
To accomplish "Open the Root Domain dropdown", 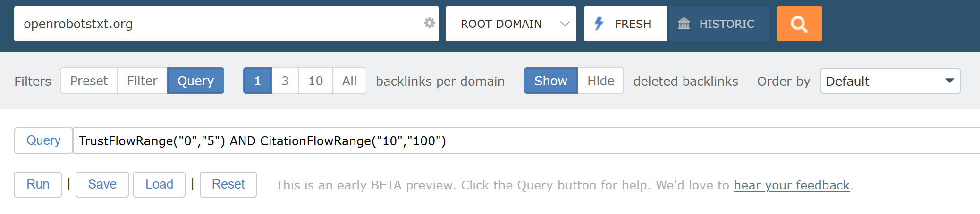I will tap(511, 24).
